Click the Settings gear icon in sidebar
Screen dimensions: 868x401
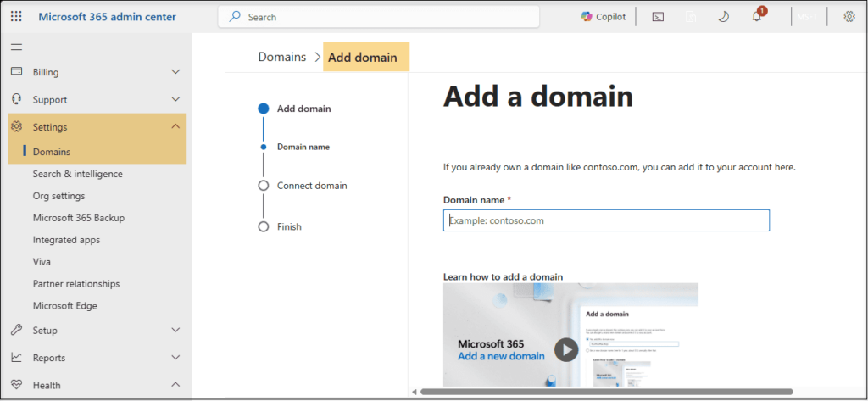coord(17,127)
